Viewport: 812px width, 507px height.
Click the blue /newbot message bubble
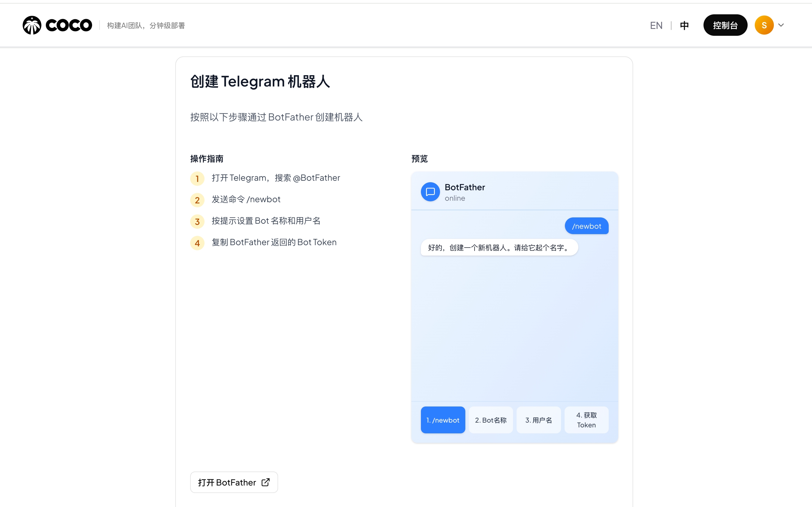click(586, 226)
